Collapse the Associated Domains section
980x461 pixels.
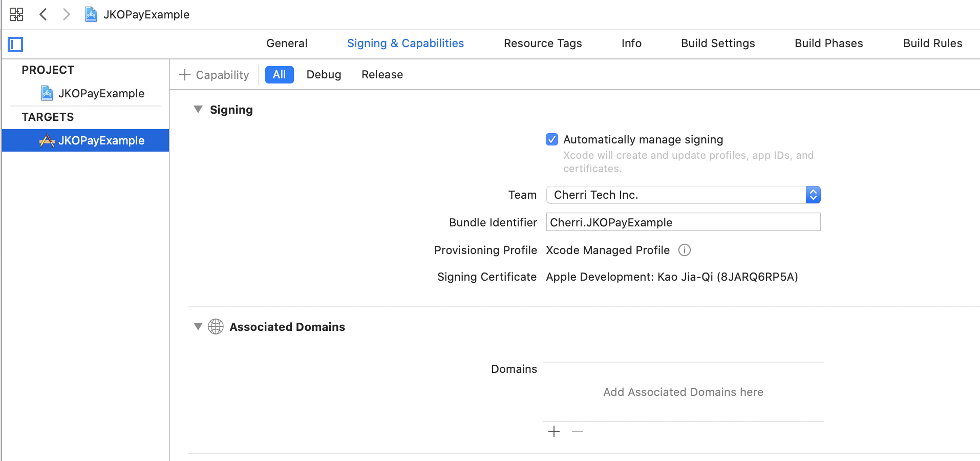coord(198,326)
